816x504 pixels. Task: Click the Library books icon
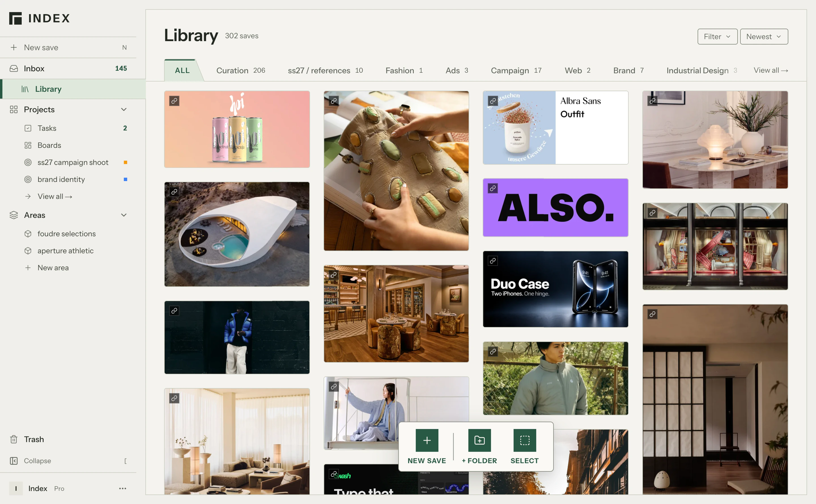pos(25,89)
